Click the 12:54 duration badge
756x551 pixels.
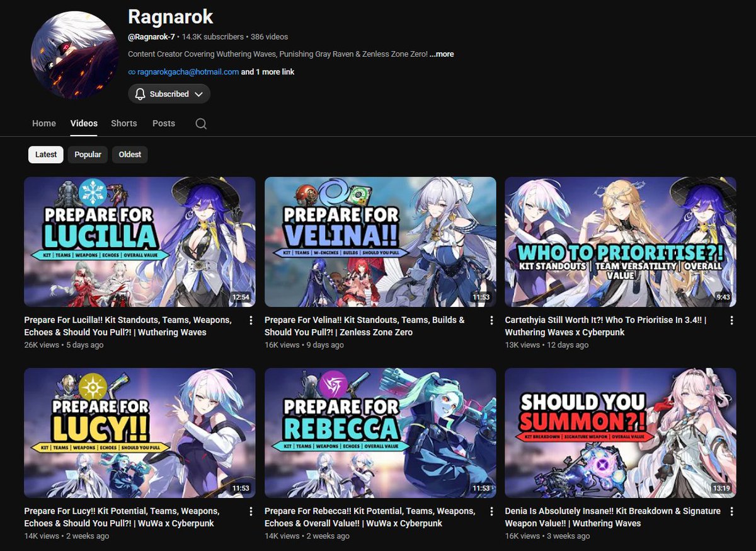241,297
